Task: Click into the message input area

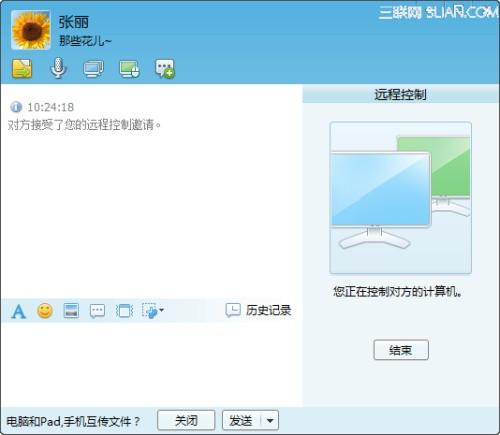Action: point(152,364)
